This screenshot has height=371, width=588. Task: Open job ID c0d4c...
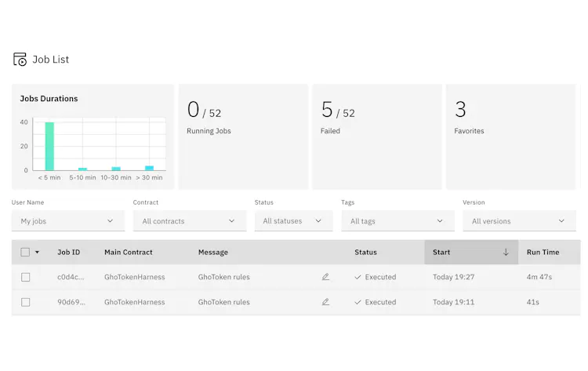pos(71,277)
